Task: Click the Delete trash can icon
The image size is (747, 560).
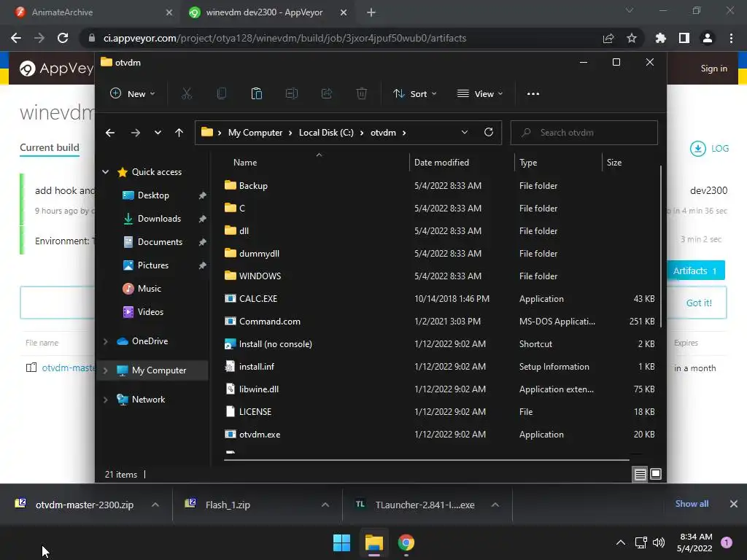Action: coord(362,94)
